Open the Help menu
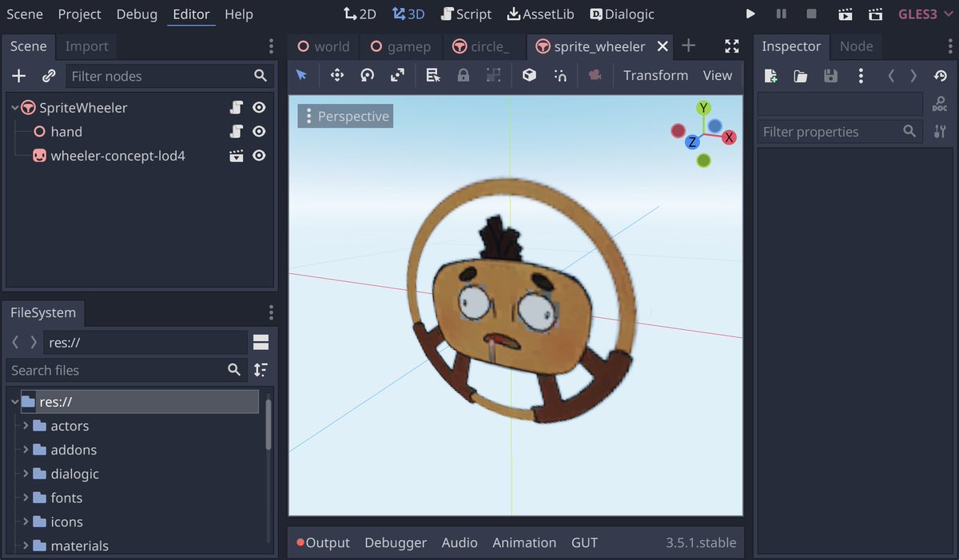The image size is (959, 560). pos(239,14)
